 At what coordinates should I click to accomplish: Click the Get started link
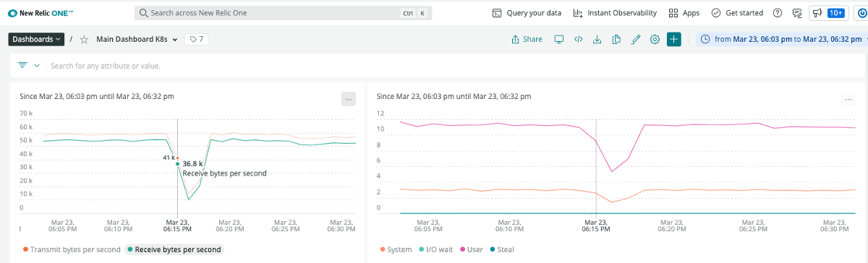(737, 13)
